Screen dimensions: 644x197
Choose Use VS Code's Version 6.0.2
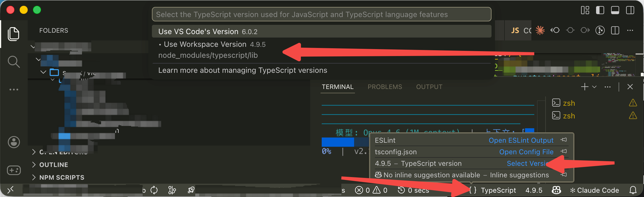coord(208,31)
